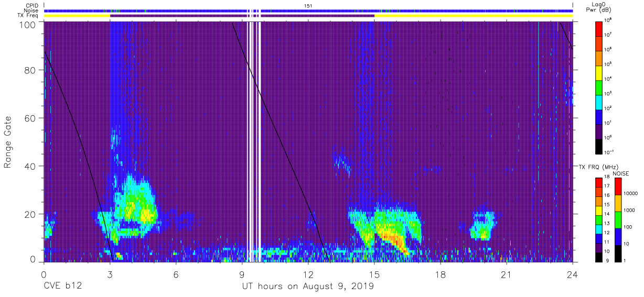Select the UT hours tick label 6
The image size is (644, 297).
(x=176, y=274)
